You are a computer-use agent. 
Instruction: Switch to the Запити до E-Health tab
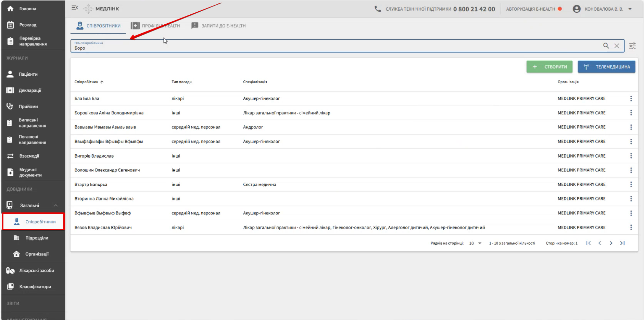[x=219, y=26]
